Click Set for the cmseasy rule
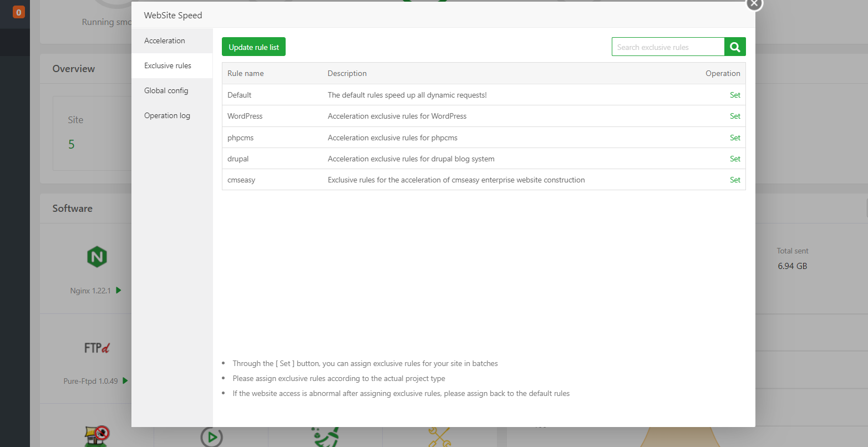Screen dimensions: 868x447 735,180
